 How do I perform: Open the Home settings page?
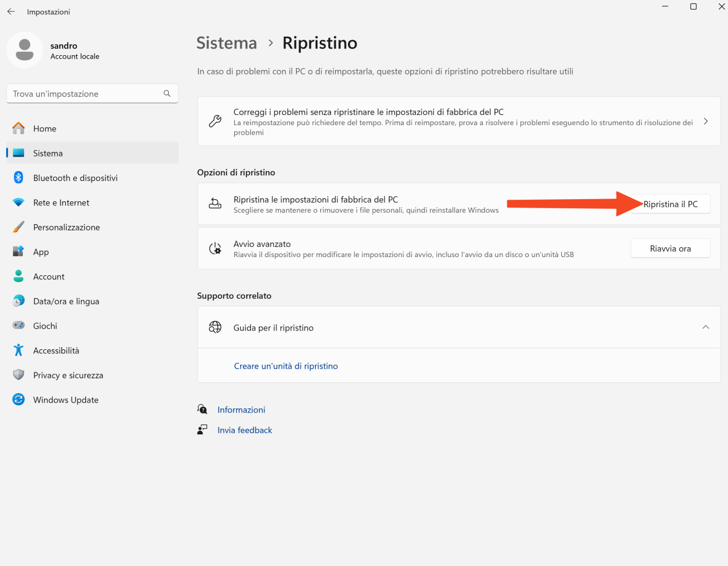click(92, 129)
